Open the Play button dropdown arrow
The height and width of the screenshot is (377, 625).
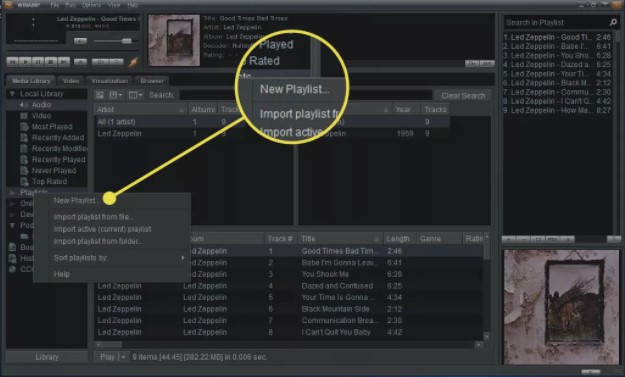pos(124,357)
